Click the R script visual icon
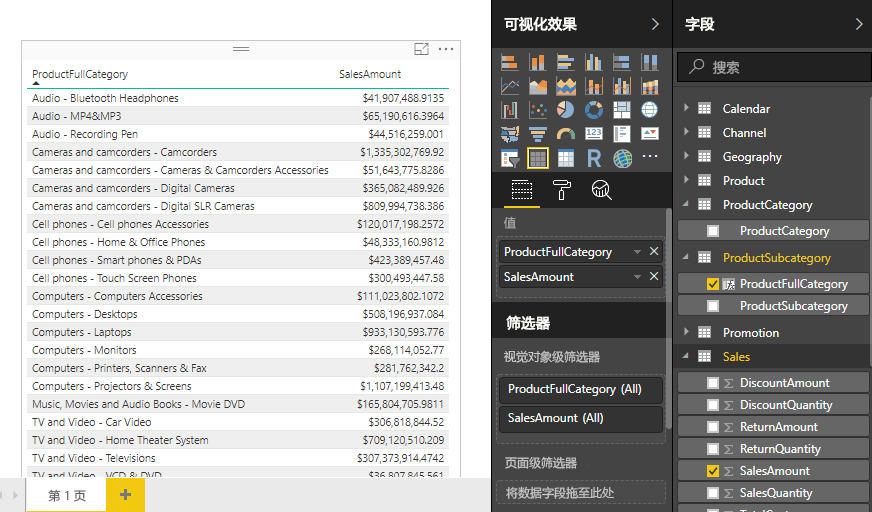872x512 pixels. point(594,158)
